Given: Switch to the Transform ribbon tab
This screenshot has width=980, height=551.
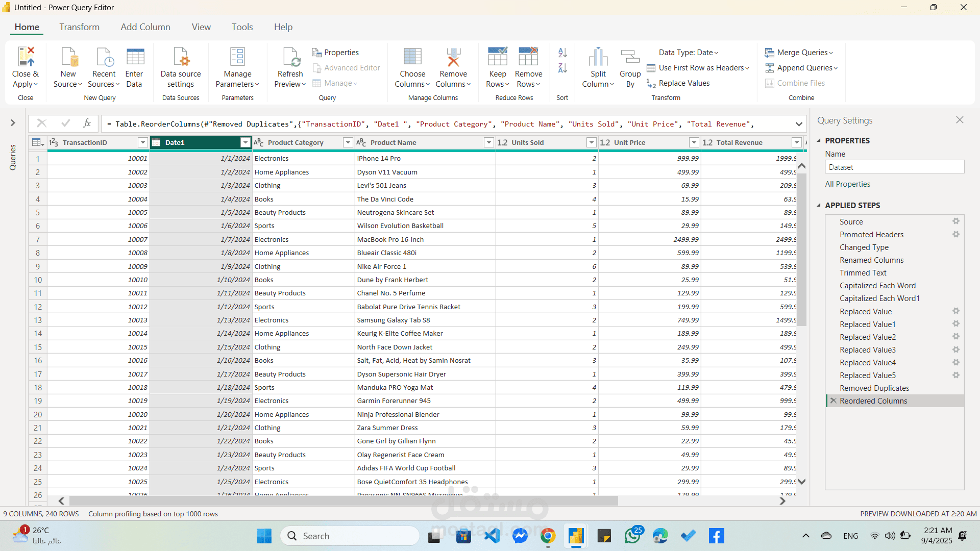Looking at the screenshot, I should (79, 27).
